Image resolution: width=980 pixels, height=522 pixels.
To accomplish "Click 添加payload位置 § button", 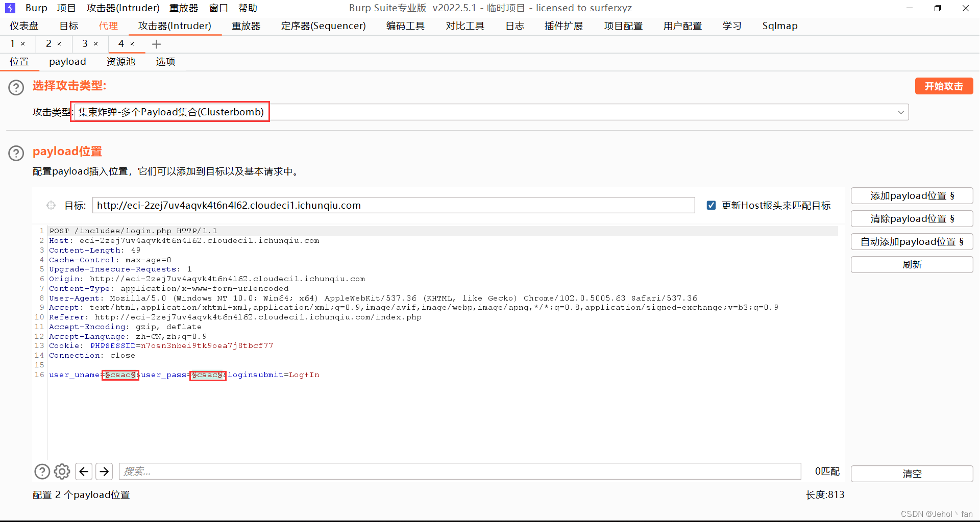I will click(912, 196).
